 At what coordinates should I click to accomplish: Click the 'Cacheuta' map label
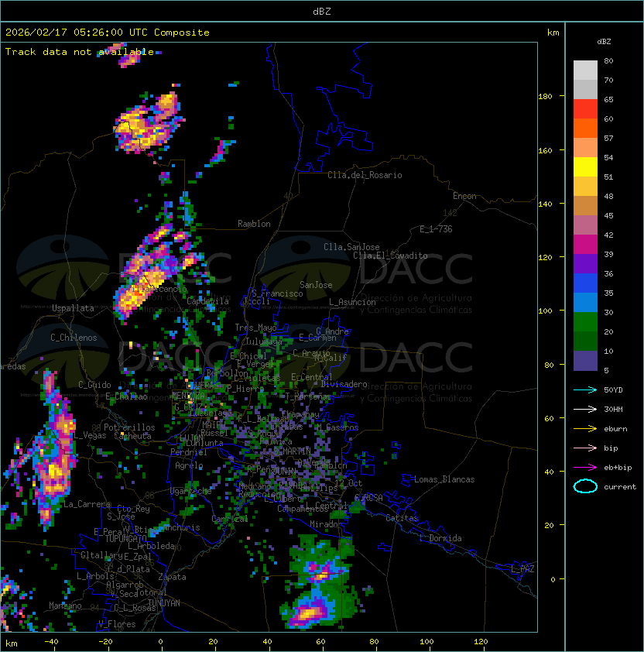132,436
